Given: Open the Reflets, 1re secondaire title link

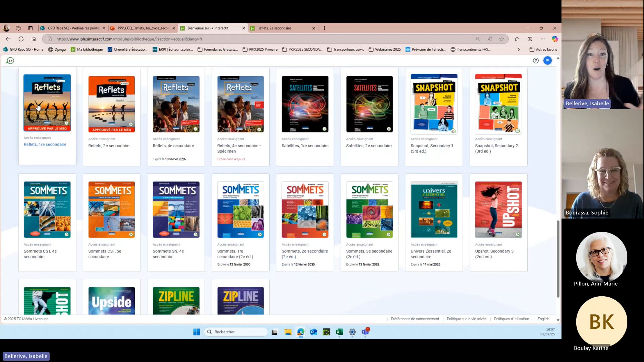Looking at the screenshot, I should point(45,144).
